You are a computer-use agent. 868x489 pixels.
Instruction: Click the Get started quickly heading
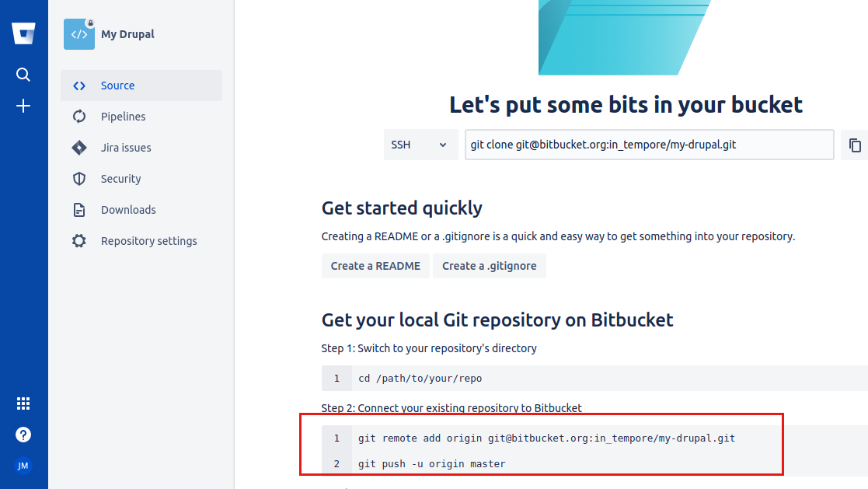402,208
